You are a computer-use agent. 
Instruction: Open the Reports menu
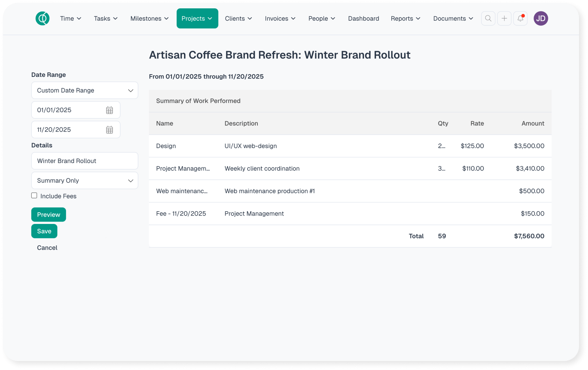click(x=405, y=18)
